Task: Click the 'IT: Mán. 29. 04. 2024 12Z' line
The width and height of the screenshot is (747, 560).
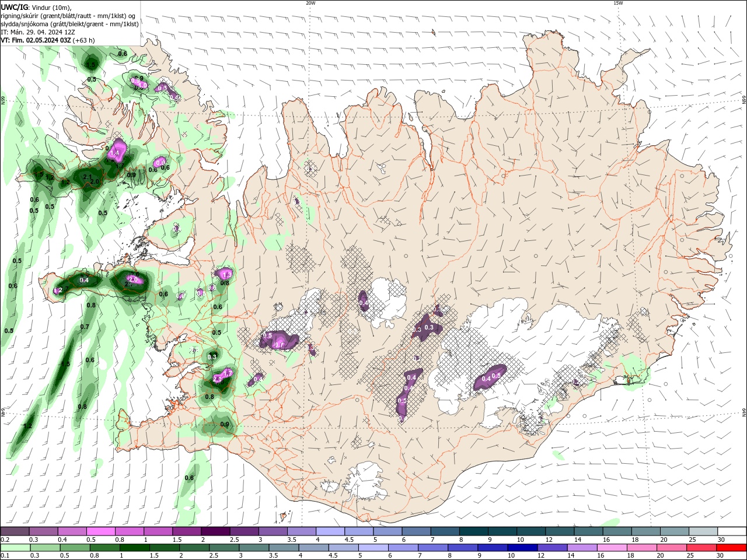Action: 38,32
